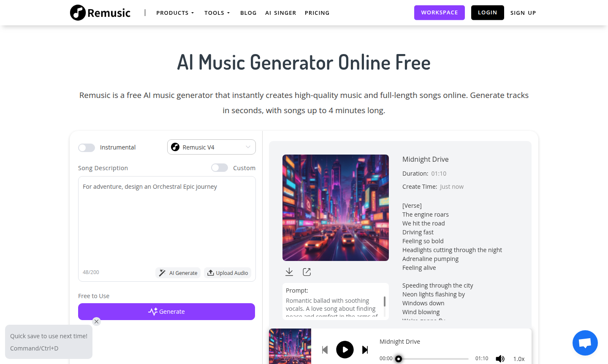
Task: Mute the player volume
Action: tap(500, 359)
